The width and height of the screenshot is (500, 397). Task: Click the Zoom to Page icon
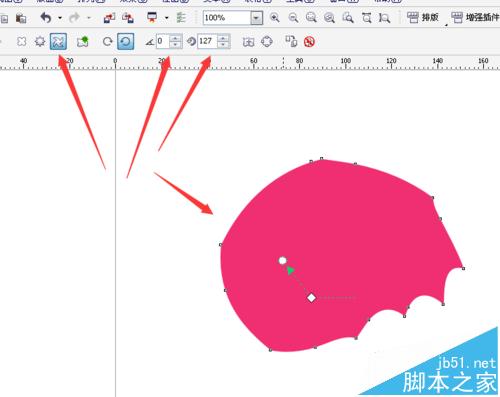pos(348,17)
